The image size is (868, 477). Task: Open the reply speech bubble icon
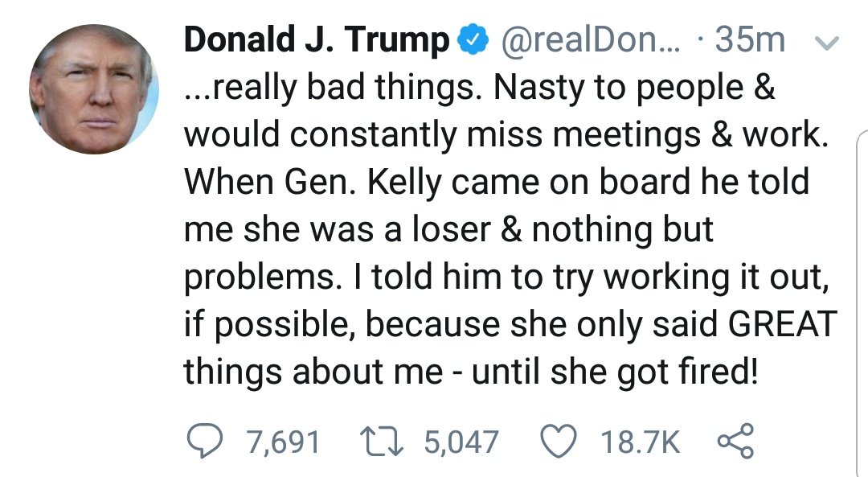pyautogui.click(x=205, y=441)
